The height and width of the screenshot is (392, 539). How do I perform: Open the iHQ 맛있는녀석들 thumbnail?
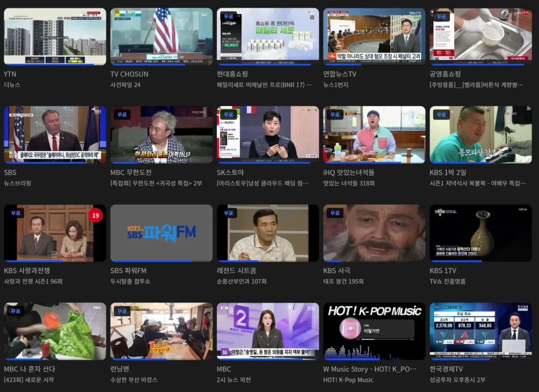(374, 135)
